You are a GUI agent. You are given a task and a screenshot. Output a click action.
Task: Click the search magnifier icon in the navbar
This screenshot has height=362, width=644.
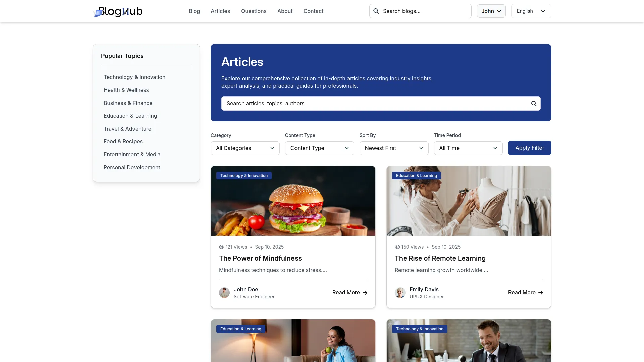coord(376,11)
